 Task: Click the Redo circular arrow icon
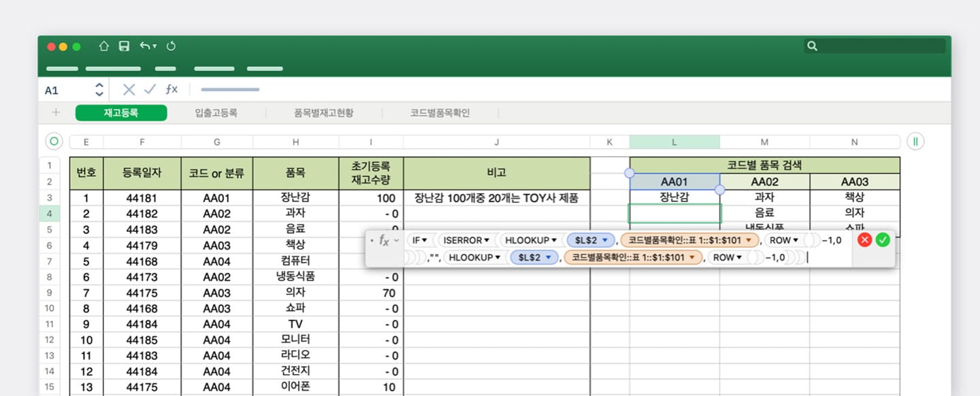click(x=171, y=46)
